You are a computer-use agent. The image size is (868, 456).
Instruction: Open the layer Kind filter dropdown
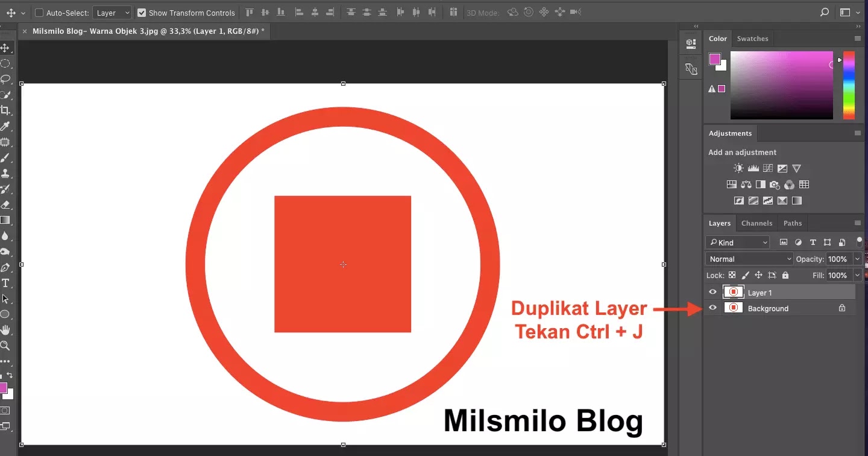pyautogui.click(x=738, y=242)
